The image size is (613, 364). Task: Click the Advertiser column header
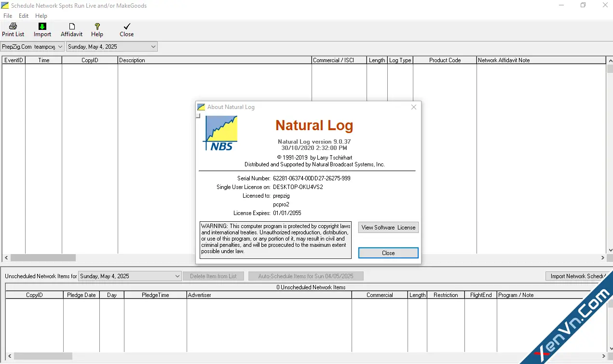[x=269, y=295]
